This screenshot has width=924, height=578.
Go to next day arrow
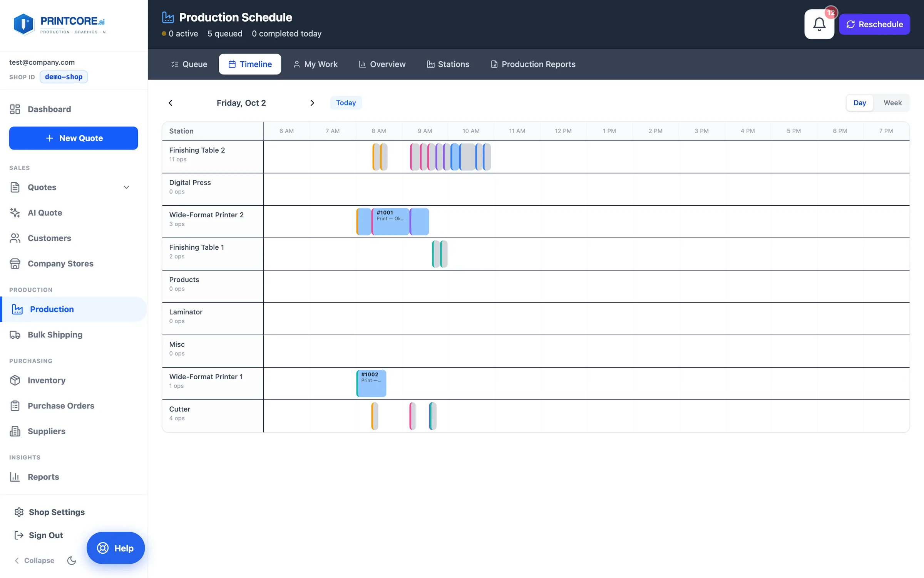point(312,103)
